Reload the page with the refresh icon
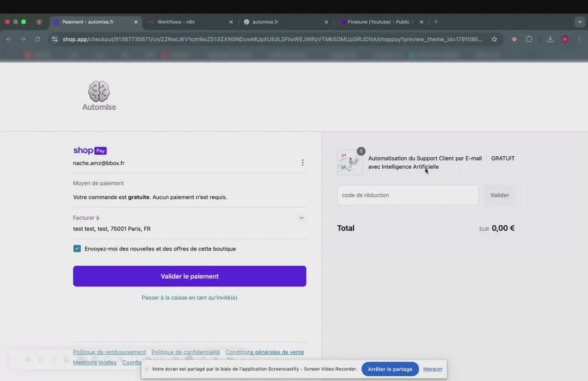The image size is (588, 381). 37,39
